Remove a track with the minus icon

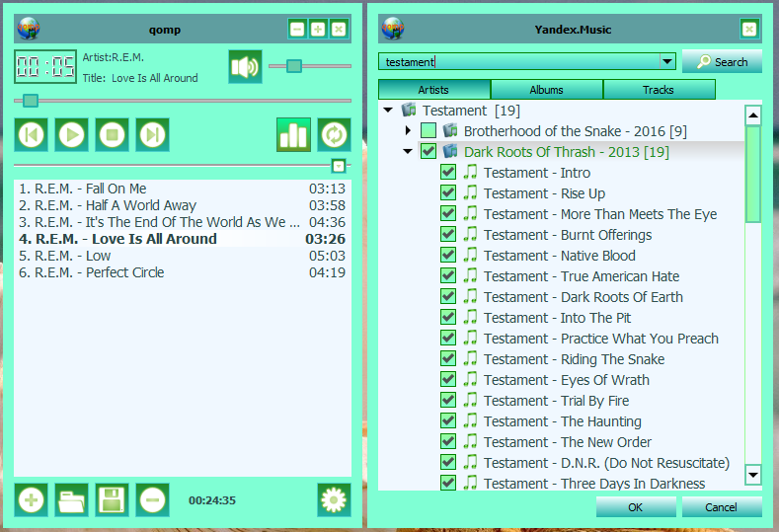point(152,499)
